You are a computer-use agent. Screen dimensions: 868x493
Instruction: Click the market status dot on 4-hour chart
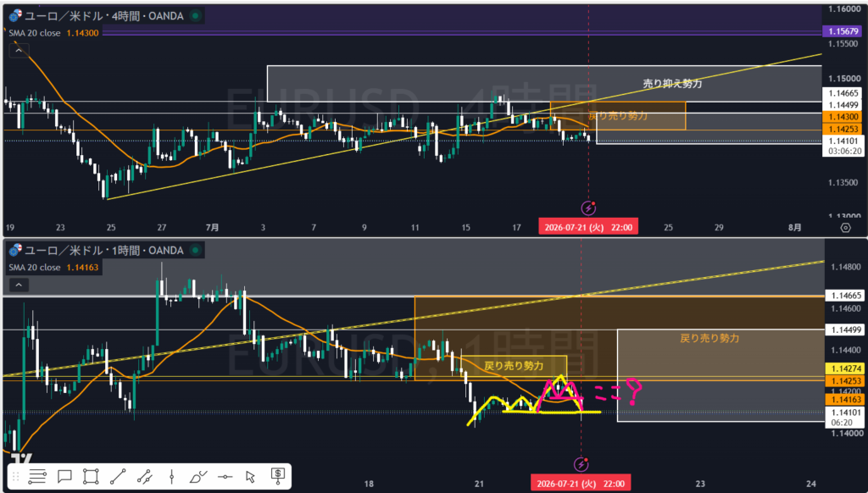tap(196, 16)
